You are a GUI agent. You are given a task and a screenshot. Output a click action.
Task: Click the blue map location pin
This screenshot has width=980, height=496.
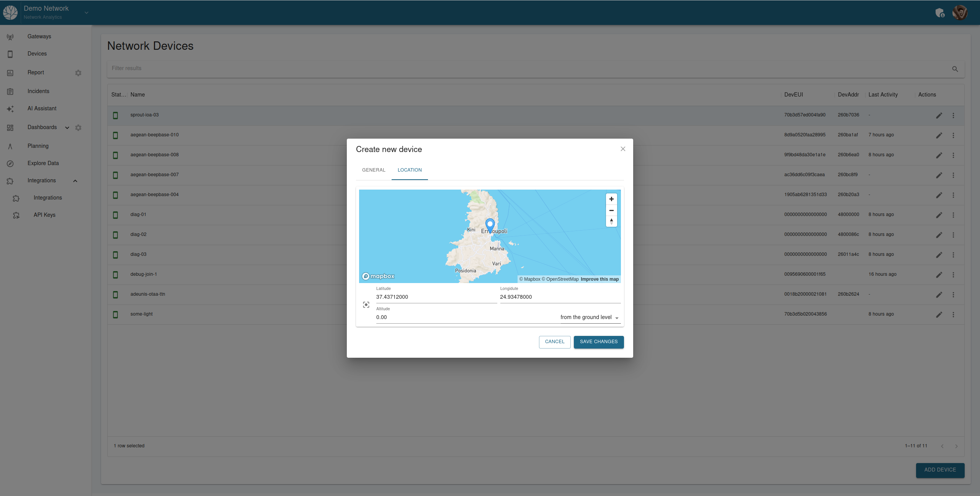click(490, 225)
